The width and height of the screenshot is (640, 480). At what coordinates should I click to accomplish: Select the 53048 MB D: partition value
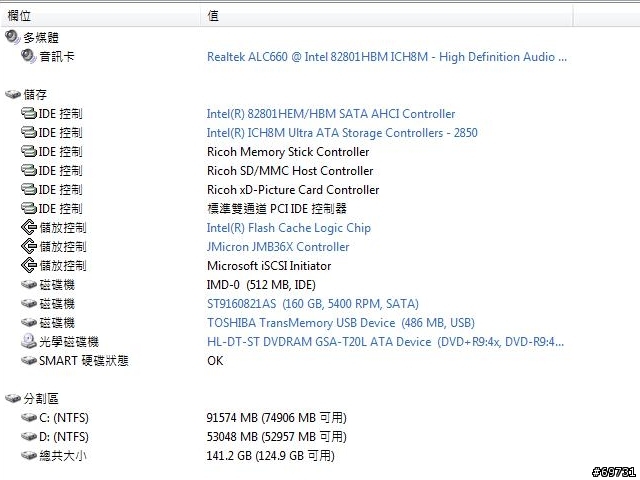(277, 437)
